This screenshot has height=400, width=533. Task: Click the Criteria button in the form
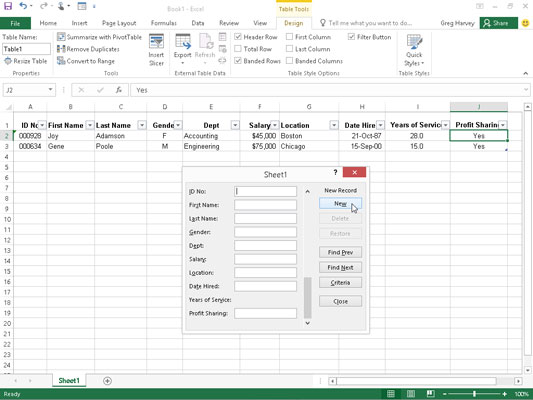tap(340, 282)
